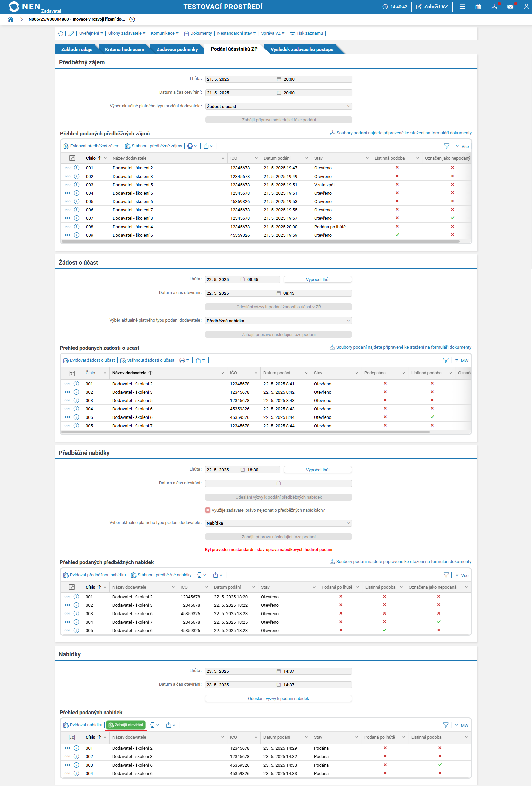Click Evidovat žádost o účast
The image size is (532, 786).
(89, 360)
